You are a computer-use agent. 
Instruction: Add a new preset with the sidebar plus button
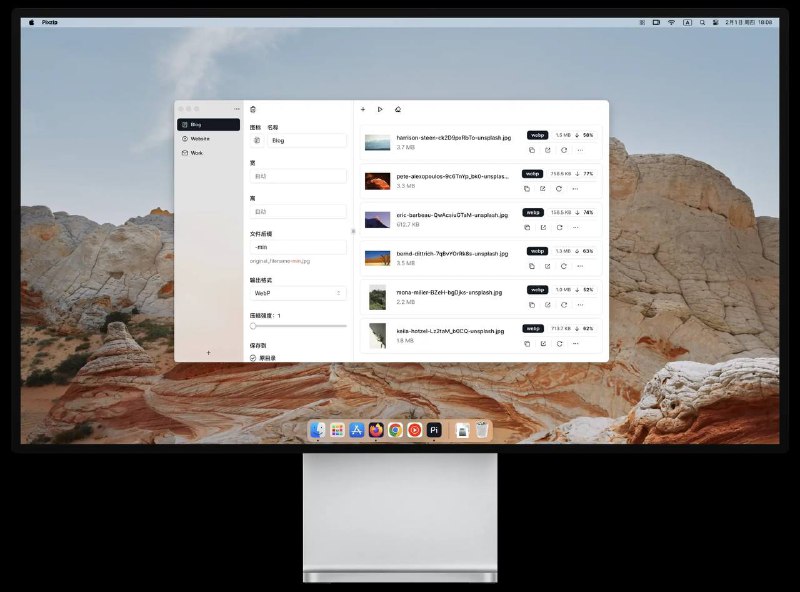(x=208, y=353)
